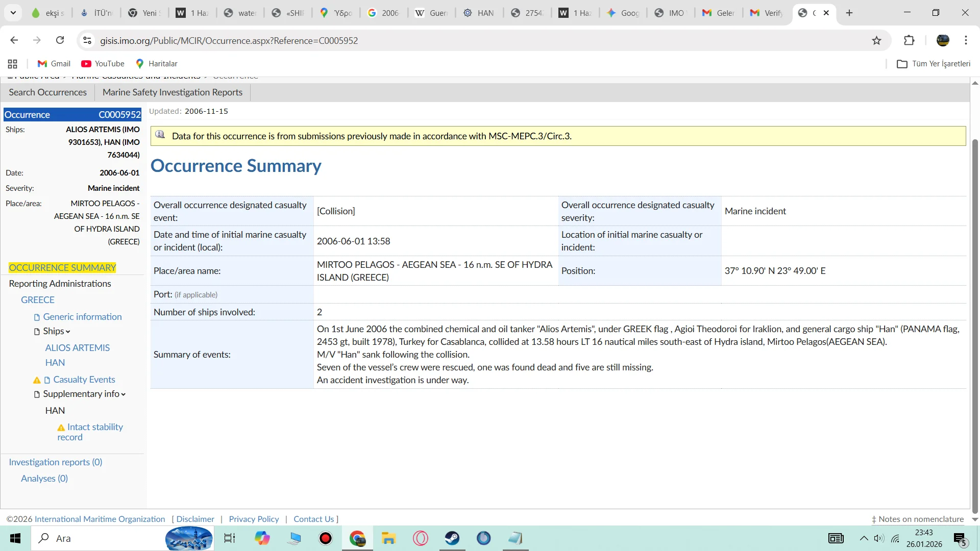
Task: Reload the page with the refresh icon
Action: [x=60, y=40]
